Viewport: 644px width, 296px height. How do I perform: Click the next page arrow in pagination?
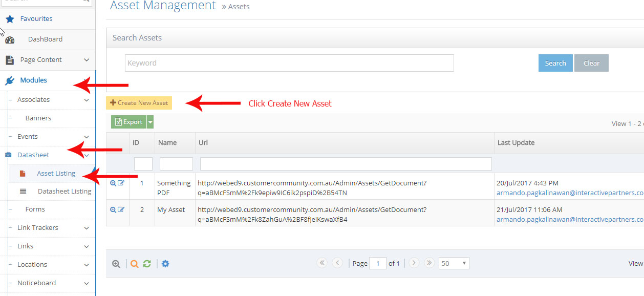tap(414, 262)
